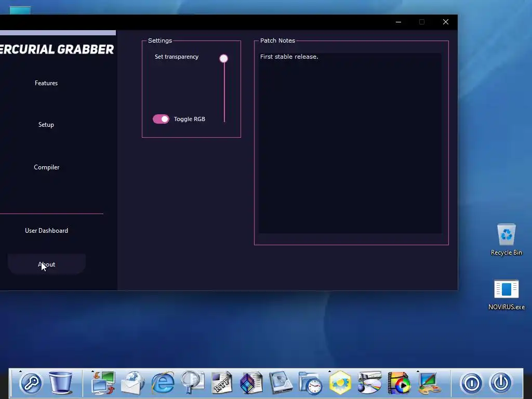
Task: Open the mail envelope with globe icon
Action: (132, 383)
